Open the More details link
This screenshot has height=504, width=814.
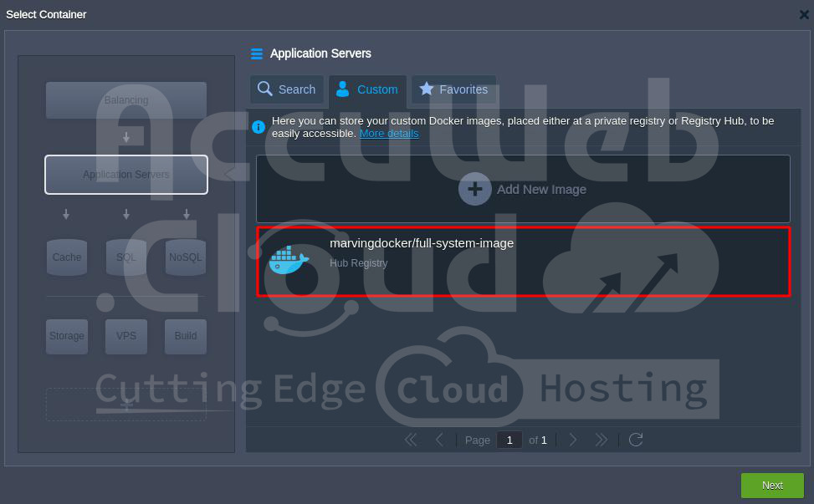[x=389, y=134]
